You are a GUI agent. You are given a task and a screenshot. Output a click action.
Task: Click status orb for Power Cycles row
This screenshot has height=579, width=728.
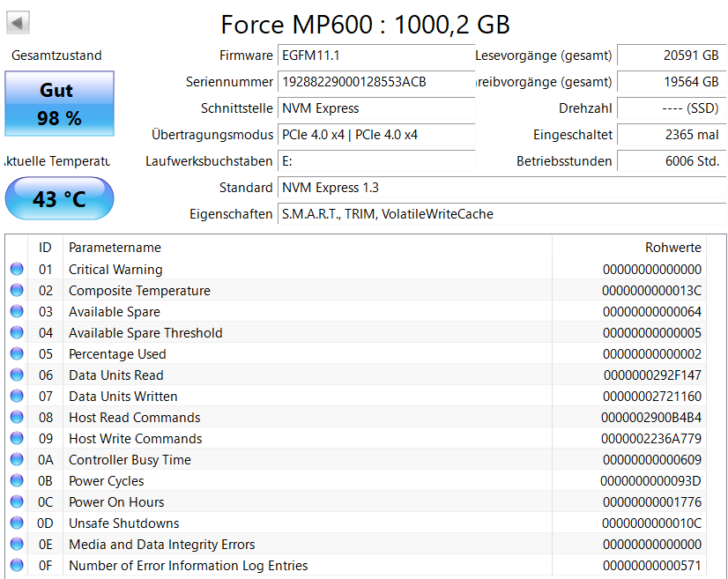[x=17, y=480]
